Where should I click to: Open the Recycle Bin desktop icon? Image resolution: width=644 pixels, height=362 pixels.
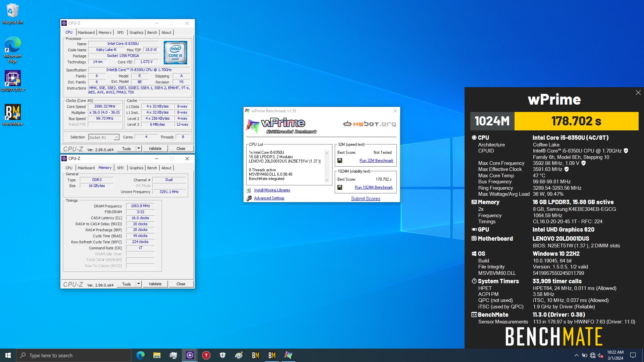12,13
